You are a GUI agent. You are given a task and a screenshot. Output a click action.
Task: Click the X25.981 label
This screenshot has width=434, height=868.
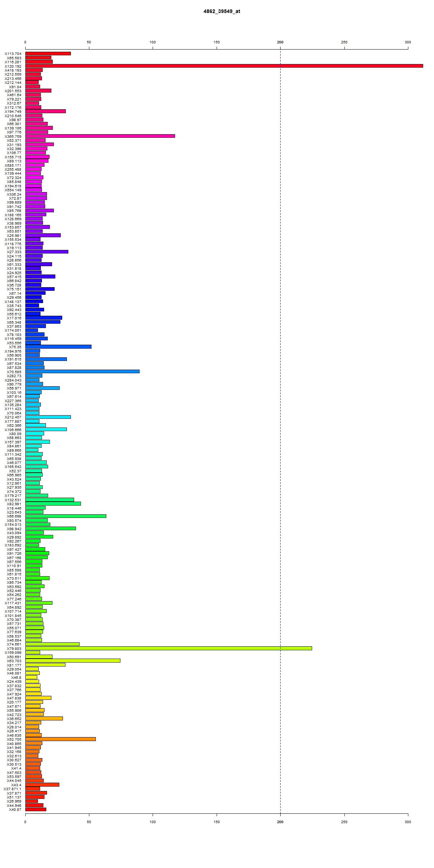(x=14, y=235)
